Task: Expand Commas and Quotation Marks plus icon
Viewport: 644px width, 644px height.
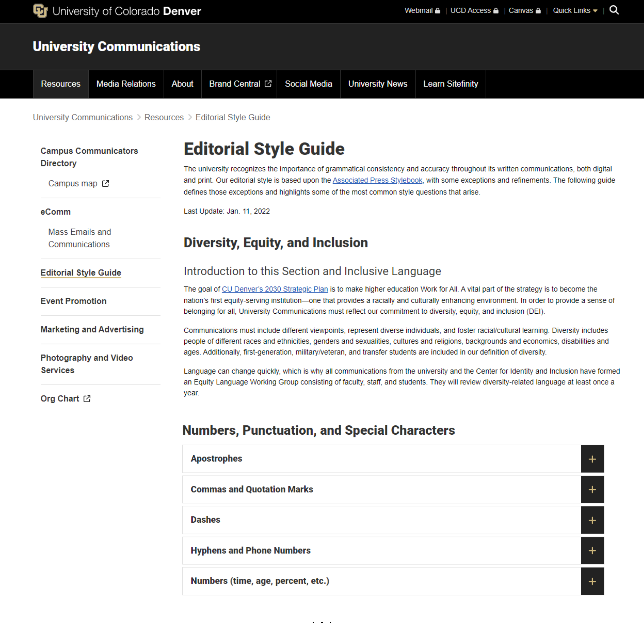Action: pos(592,489)
